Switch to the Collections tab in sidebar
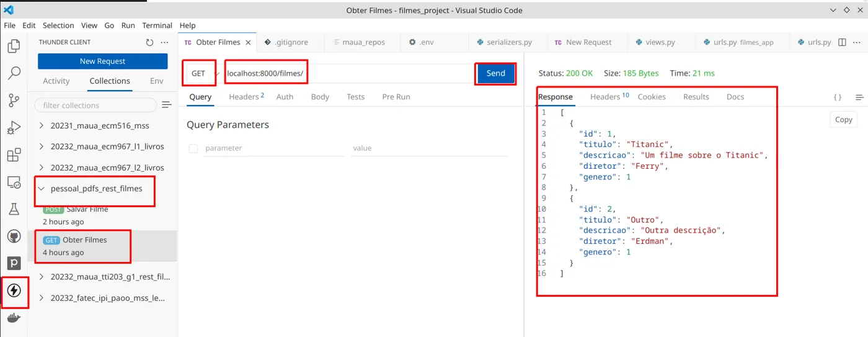 [110, 81]
